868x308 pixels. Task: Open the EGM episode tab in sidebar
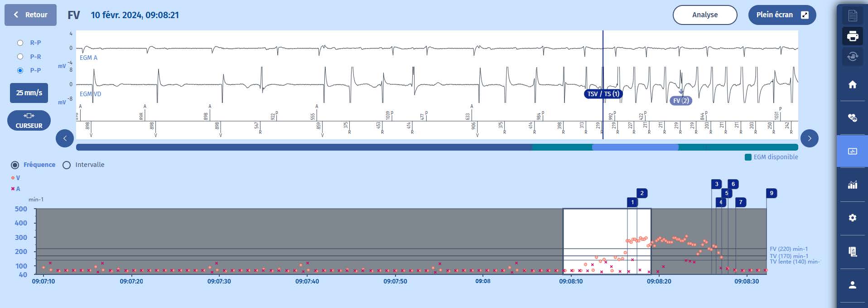pos(852,151)
